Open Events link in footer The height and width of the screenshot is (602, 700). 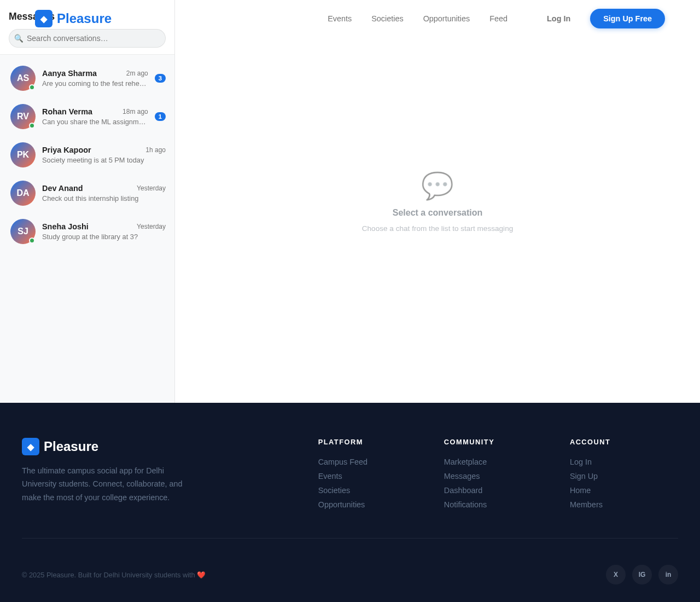(330, 476)
